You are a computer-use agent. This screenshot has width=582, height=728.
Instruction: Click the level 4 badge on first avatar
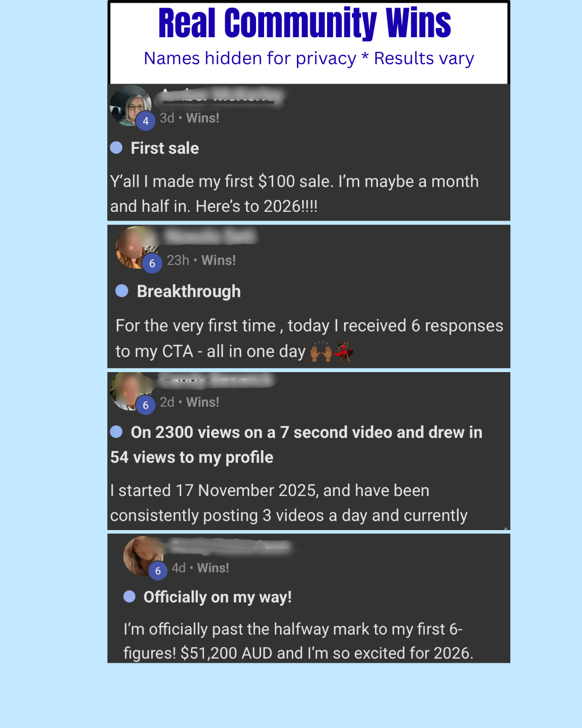(x=145, y=121)
